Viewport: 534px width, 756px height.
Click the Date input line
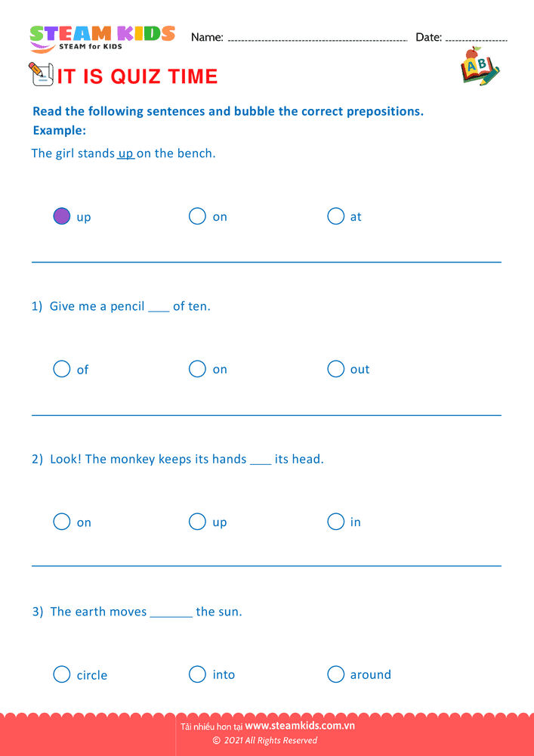click(476, 38)
